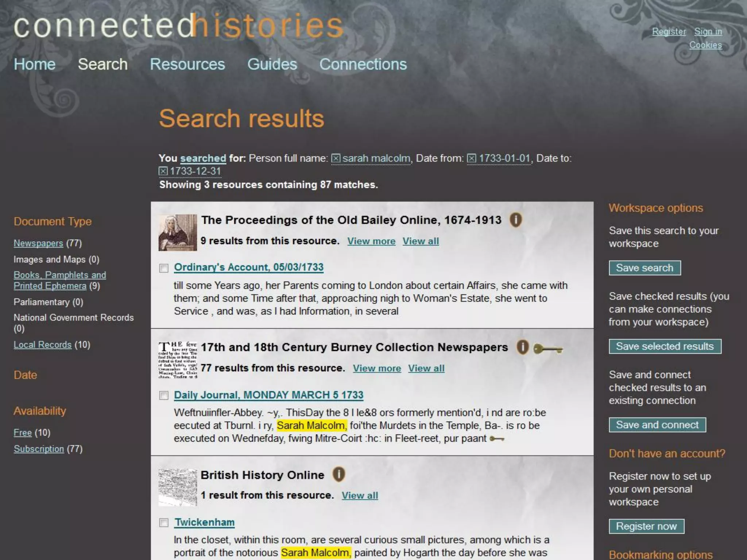Expand Burney Collection results with View more
Image resolution: width=747 pixels, height=560 pixels.
click(376, 368)
